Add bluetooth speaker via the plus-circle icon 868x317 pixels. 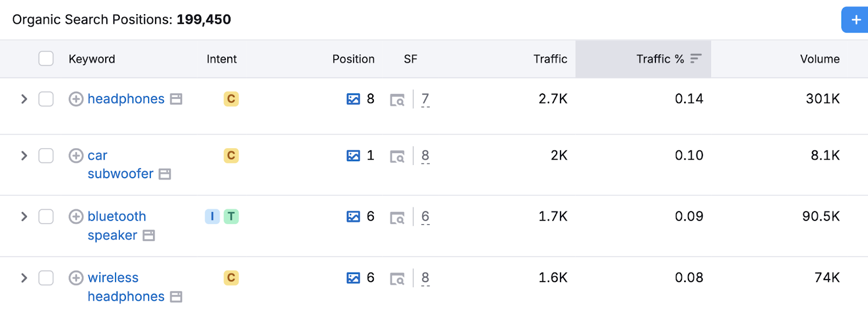click(x=75, y=216)
